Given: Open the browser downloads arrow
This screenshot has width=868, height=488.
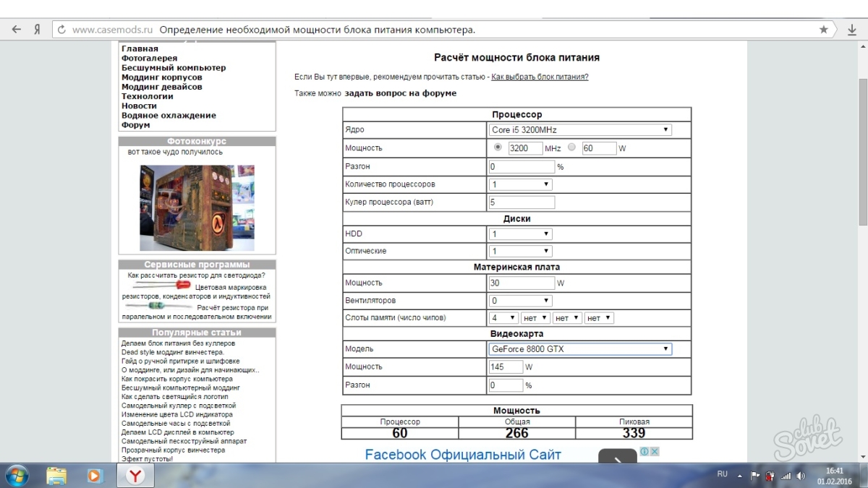Looking at the screenshot, I should click(x=852, y=30).
